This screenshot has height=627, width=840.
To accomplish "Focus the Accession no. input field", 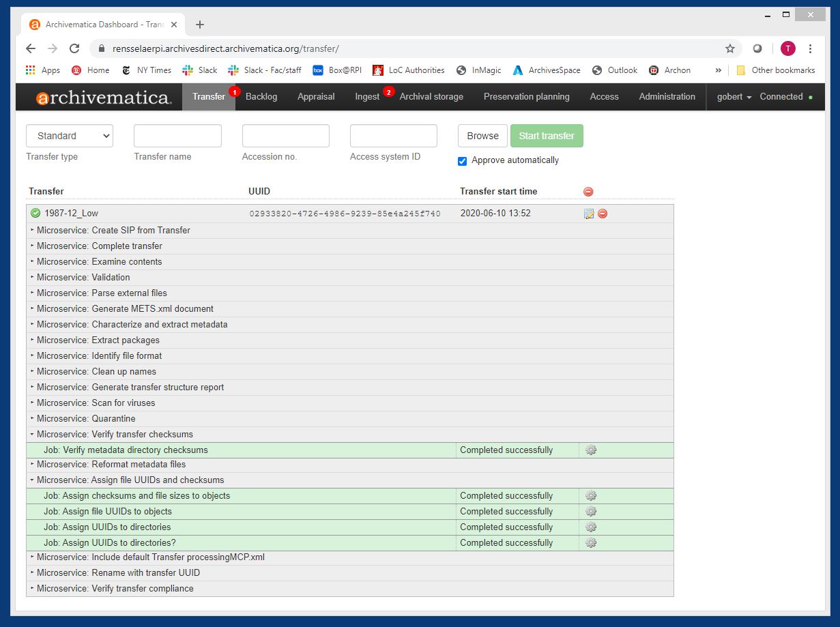I will (x=285, y=136).
